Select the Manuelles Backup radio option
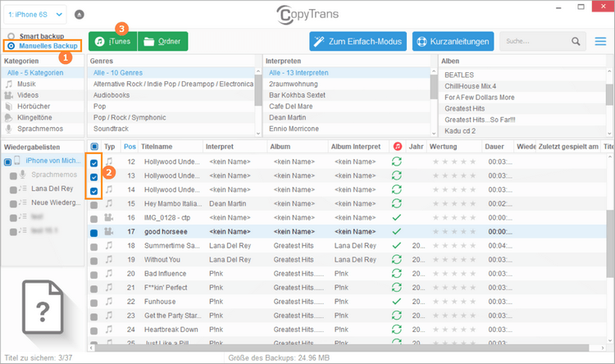This screenshot has width=615, height=364. coord(11,46)
